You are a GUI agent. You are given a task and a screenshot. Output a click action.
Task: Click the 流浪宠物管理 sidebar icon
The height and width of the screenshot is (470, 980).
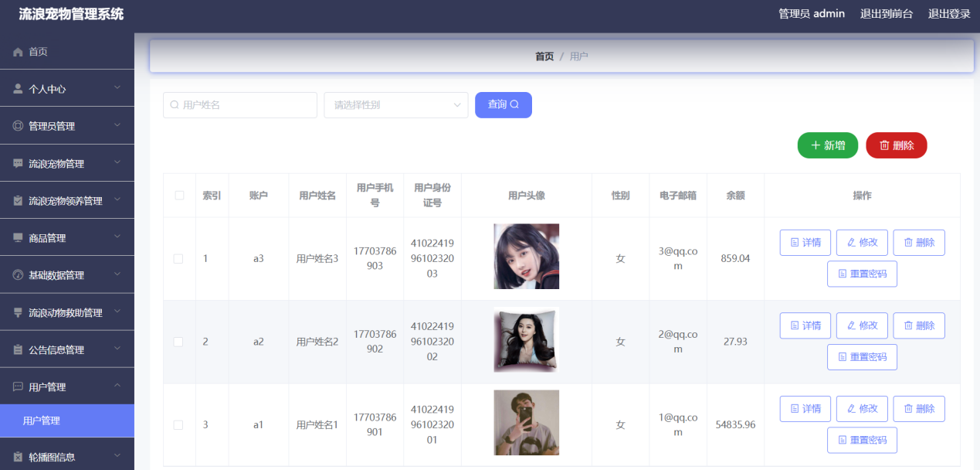pyautogui.click(x=18, y=162)
